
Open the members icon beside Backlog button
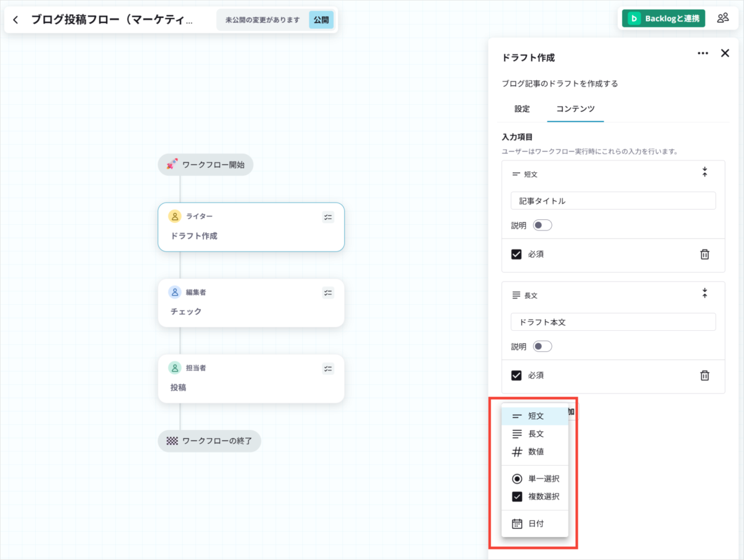tap(723, 18)
